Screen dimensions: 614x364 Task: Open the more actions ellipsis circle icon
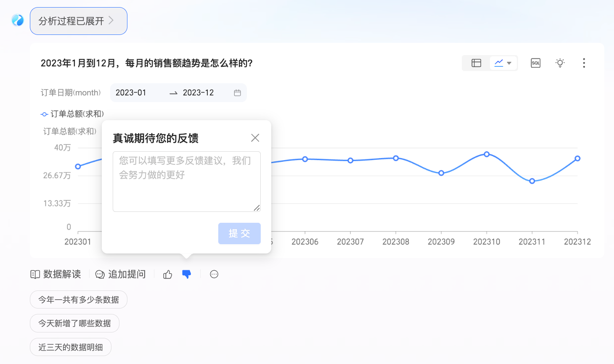pos(214,274)
